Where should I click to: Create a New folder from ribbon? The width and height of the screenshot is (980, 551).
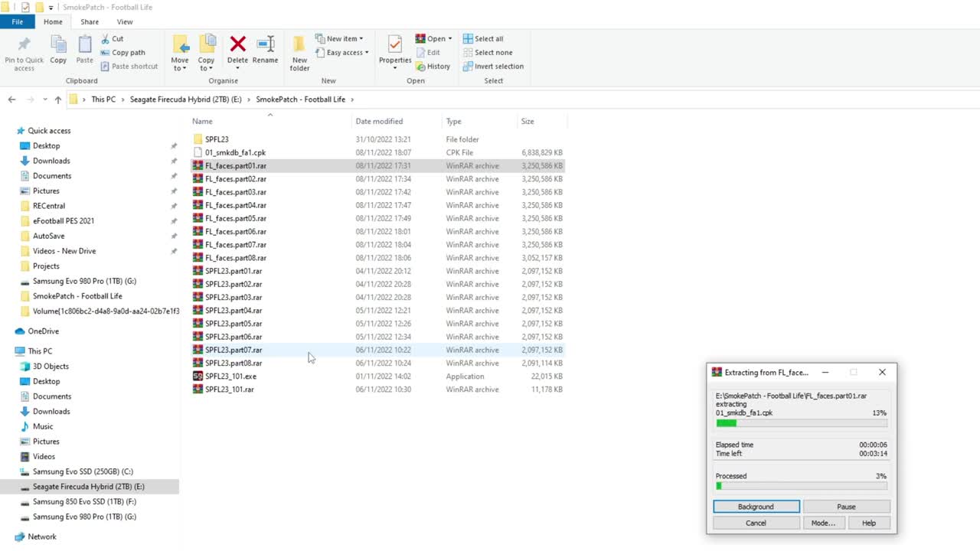pos(299,54)
